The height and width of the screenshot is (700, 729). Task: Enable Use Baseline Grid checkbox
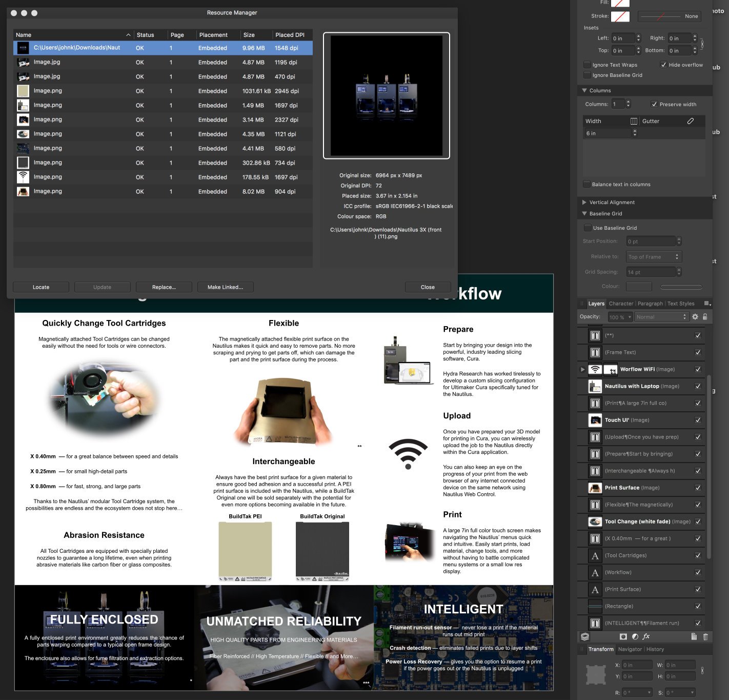click(588, 228)
